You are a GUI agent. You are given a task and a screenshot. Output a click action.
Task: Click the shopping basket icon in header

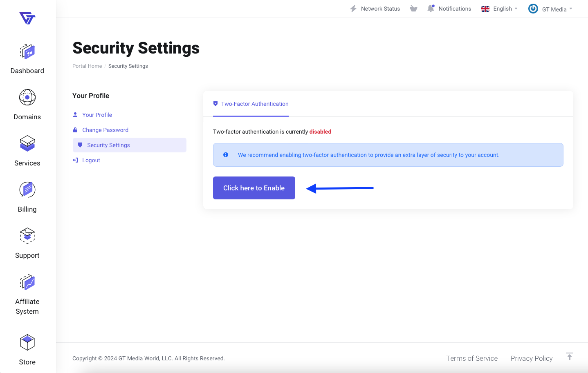413,9
